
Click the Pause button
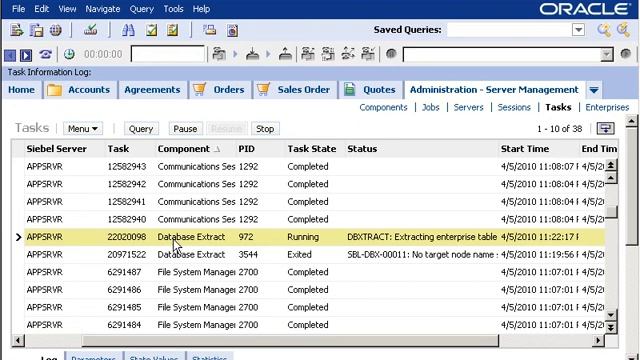coord(185,129)
